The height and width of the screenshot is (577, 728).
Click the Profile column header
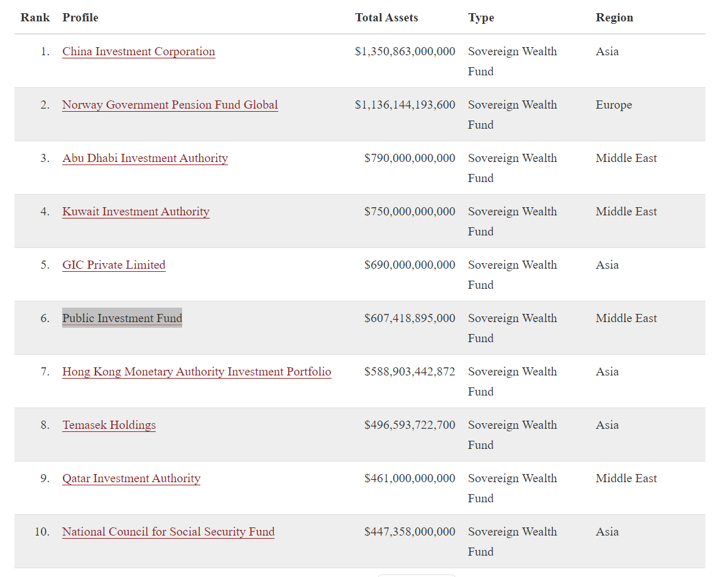80,18
